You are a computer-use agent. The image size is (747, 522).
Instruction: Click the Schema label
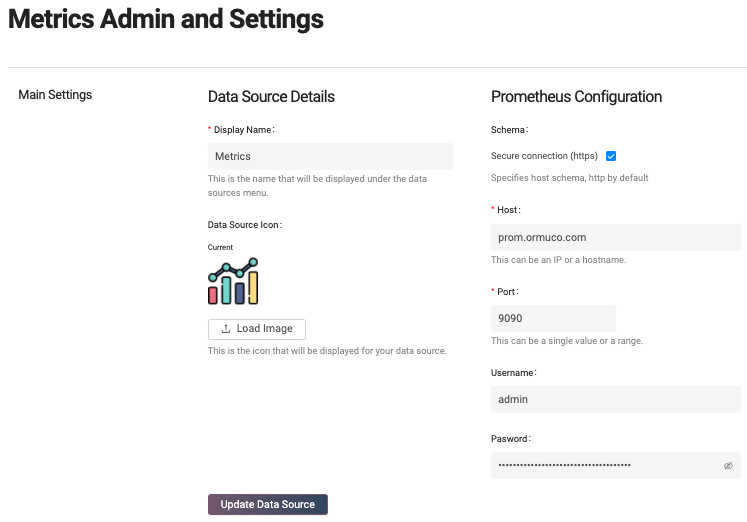tap(509, 130)
